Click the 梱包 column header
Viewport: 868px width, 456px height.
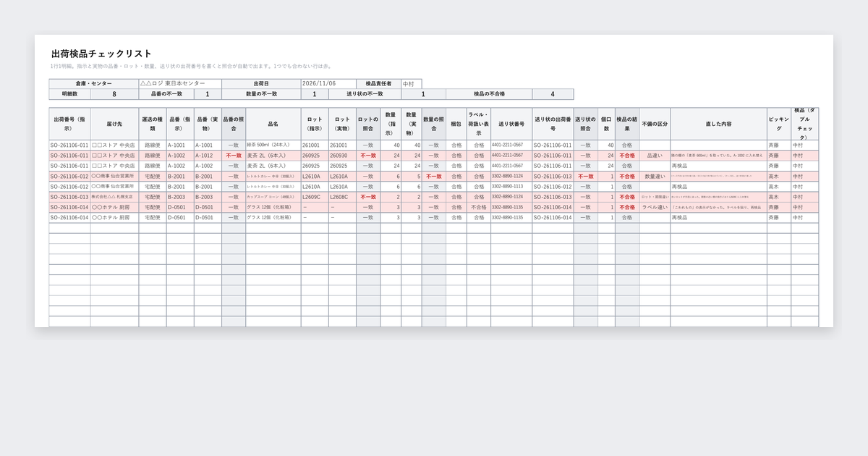(x=456, y=124)
